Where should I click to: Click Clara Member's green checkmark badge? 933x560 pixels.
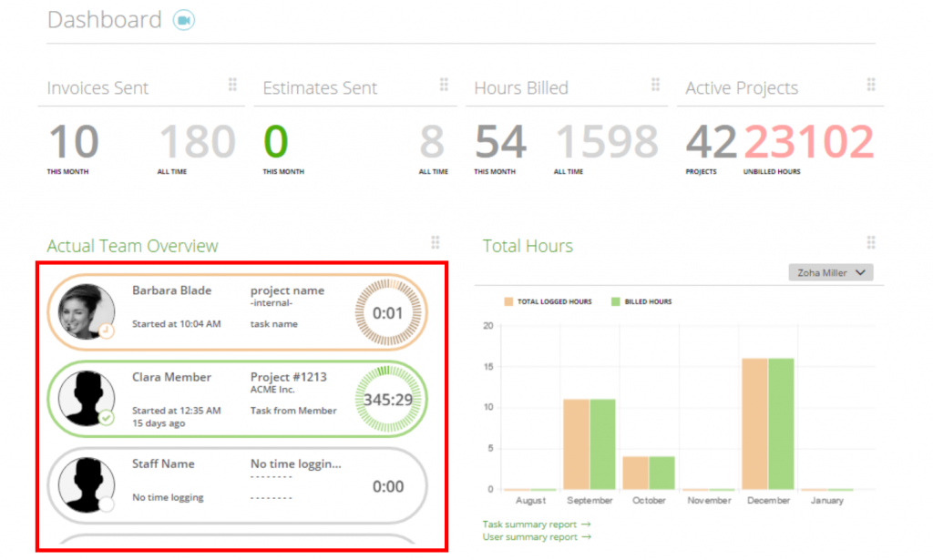[x=107, y=417]
